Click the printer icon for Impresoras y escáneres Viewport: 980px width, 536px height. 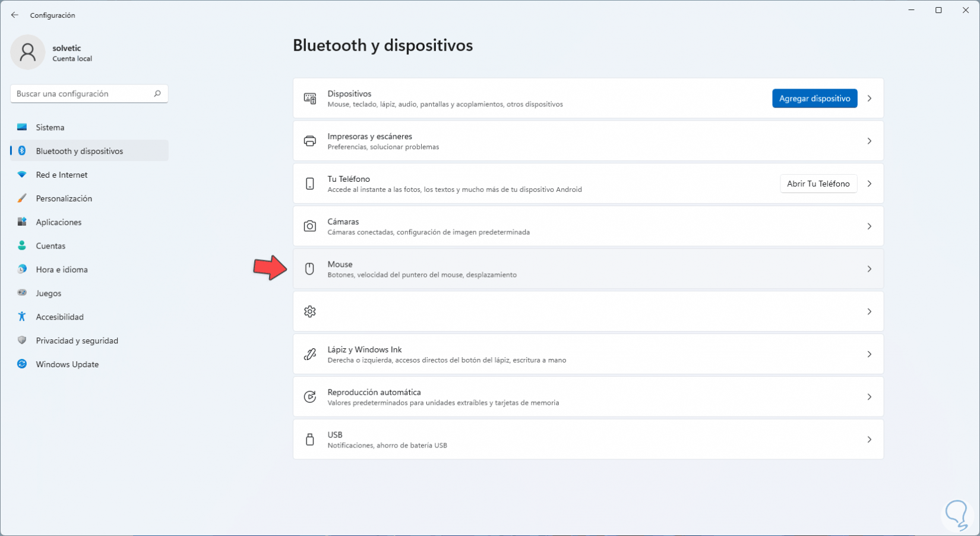(x=309, y=141)
